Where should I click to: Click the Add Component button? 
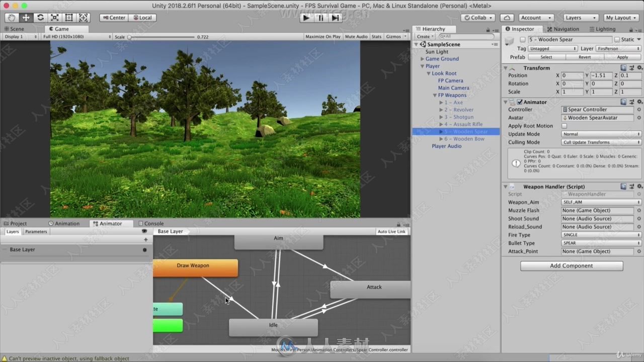pos(572,266)
